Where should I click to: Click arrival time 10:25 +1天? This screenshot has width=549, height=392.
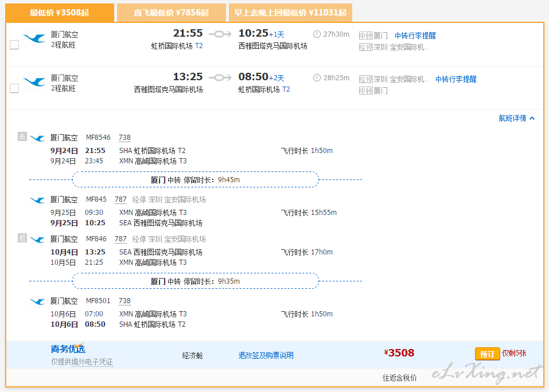click(261, 34)
